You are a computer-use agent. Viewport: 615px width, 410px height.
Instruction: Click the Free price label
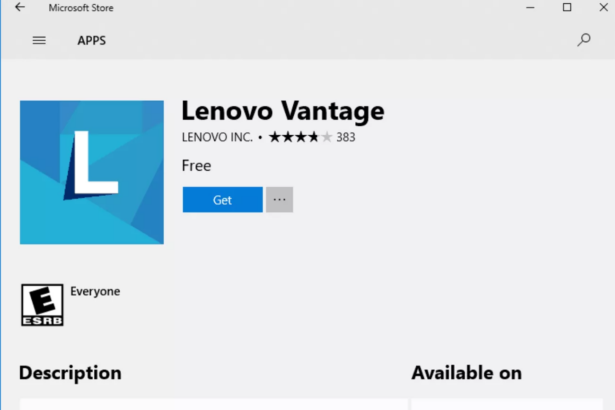tap(196, 166)
